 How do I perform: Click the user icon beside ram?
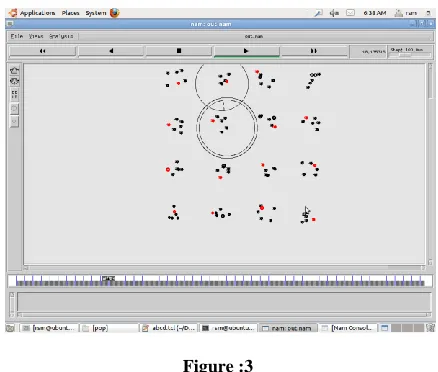pyautogui.click(x=398, y=13)
